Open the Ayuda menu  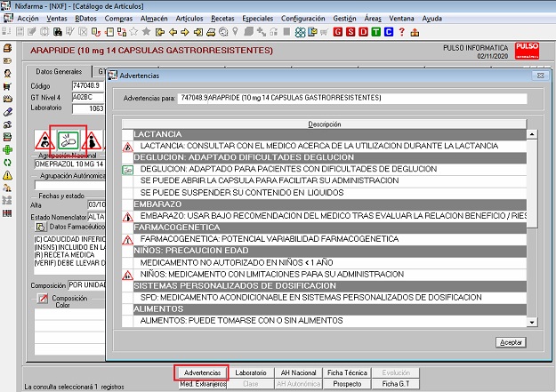[x=431, y=19]
